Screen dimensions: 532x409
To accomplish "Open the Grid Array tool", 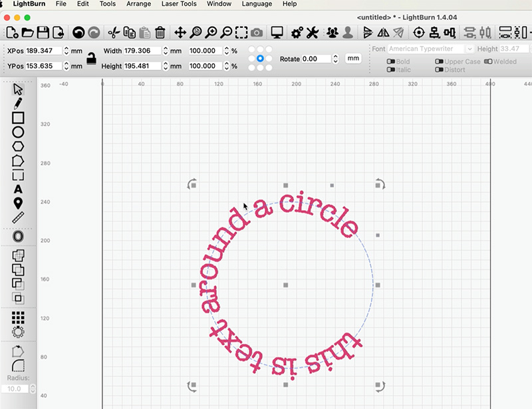I will pos(18,318).
